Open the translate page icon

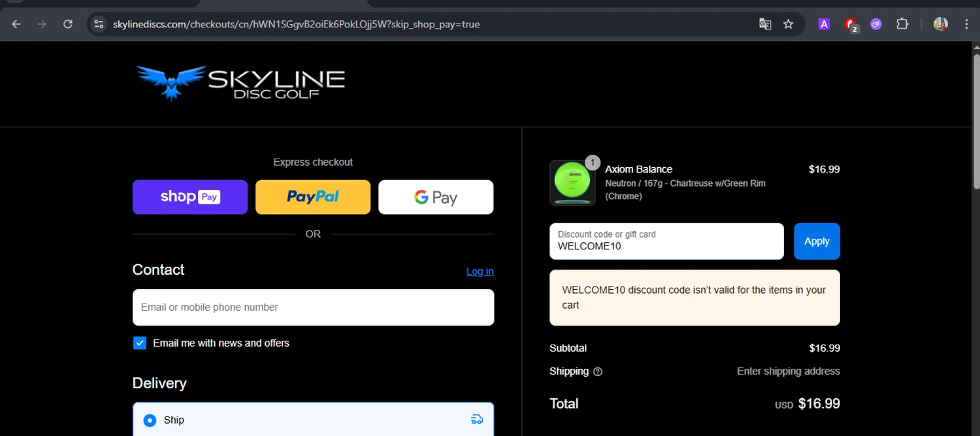click(765, 24)
